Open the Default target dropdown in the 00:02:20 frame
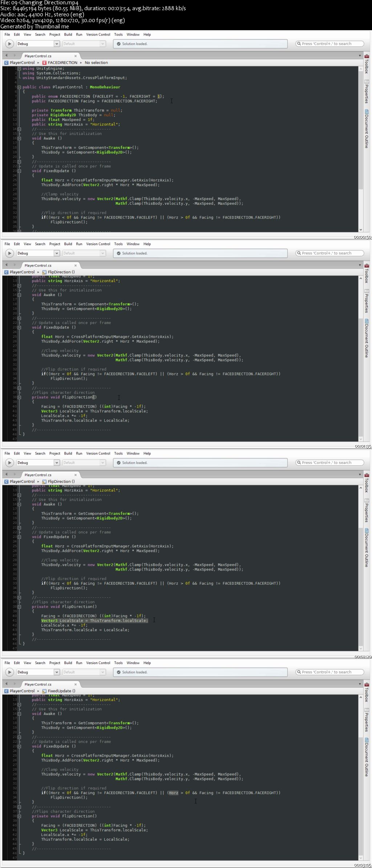This screenshot has width=372, height=868. click(x=84, y=463)
